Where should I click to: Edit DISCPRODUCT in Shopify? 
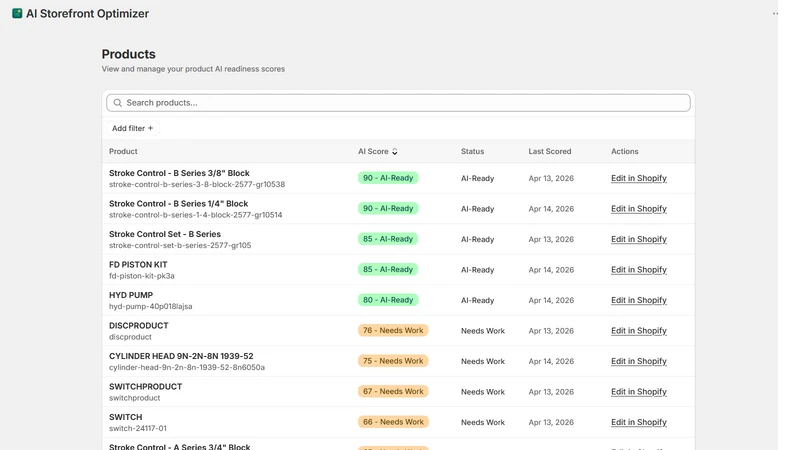(639, 331)
